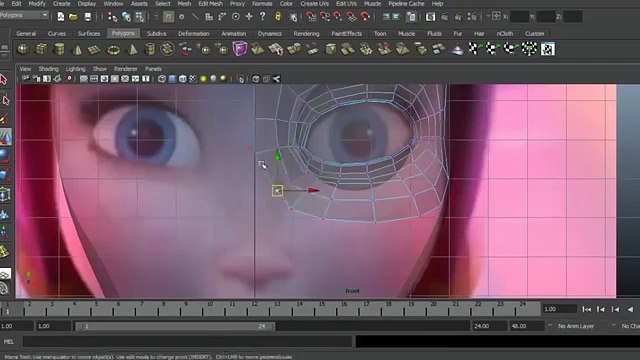Open the Lighting panel menu
Viewport: 640px width, 360px height.
tap(76, 69)
